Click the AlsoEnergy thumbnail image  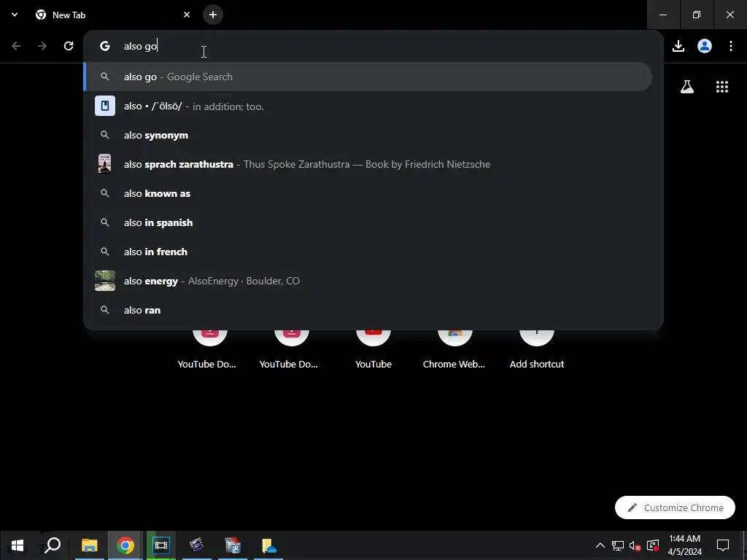point(105,281)
